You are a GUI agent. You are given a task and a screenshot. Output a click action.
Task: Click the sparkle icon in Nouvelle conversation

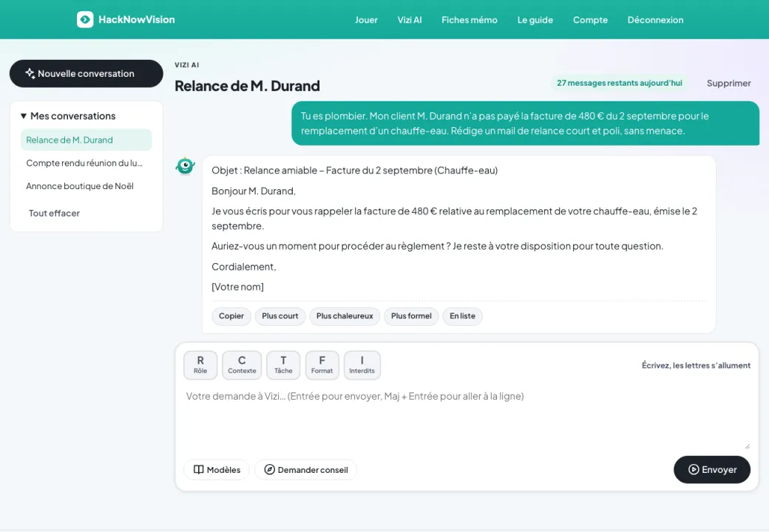point(30,73)
